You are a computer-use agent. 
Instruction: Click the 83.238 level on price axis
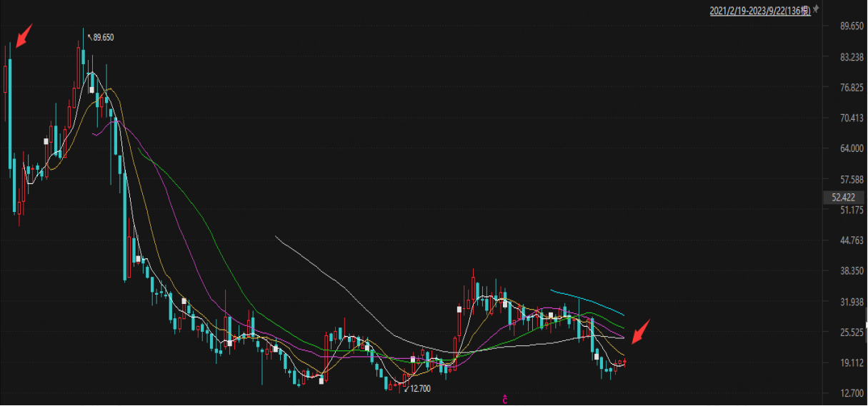pyautogui.click(x=843, y=56)
